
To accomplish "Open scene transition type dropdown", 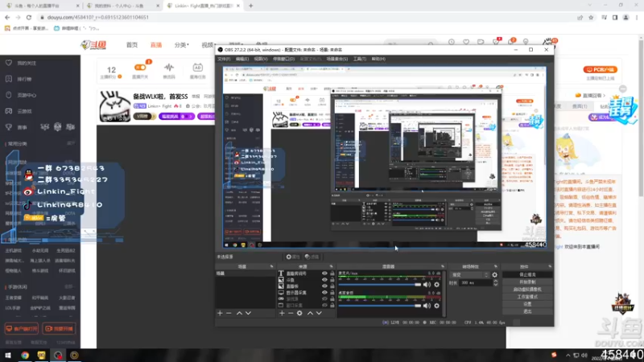I will click(x=470, y=274).
